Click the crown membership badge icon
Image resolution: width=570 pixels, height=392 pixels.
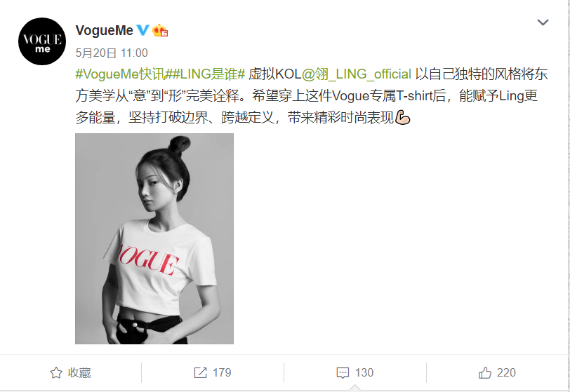[x=160, y=31]
